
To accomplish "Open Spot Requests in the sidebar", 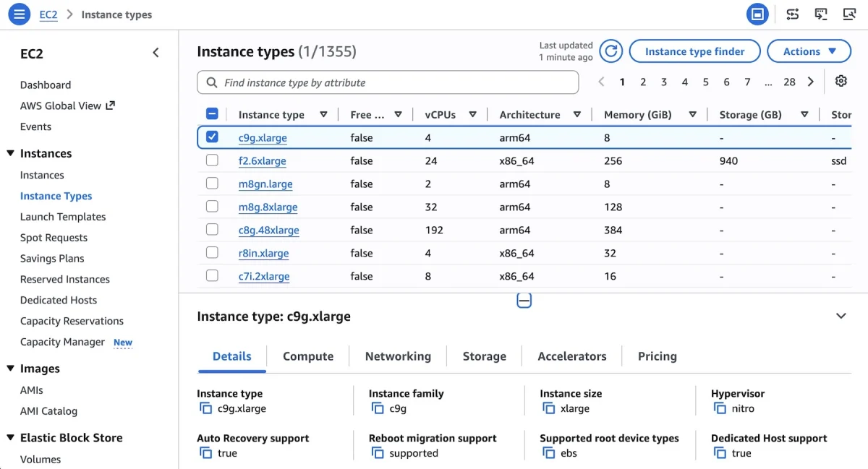I will point(54,238).
